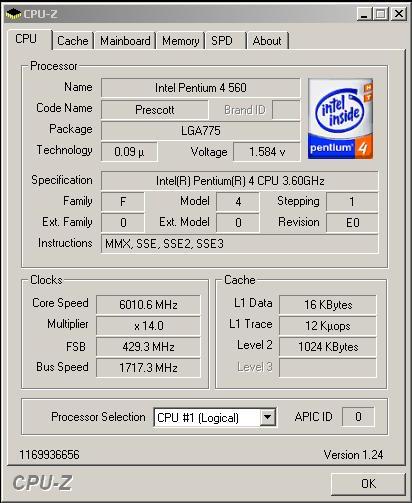The width and height of the screenshot is (412, 503).
Task: Select the CPU tab
Action: (29, 40)
